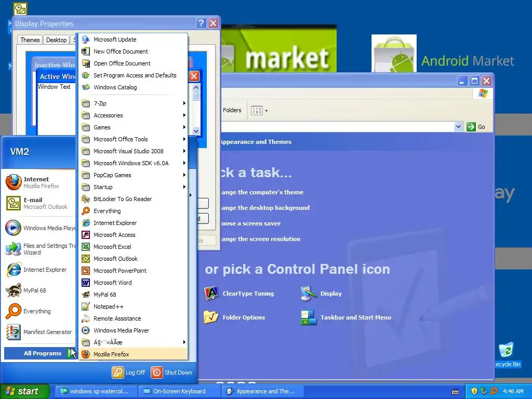The width and height of the screenshot is (532, 399).
Task: Open ClearType Tuning control panel icon
Action: click(x=239, y=294)
